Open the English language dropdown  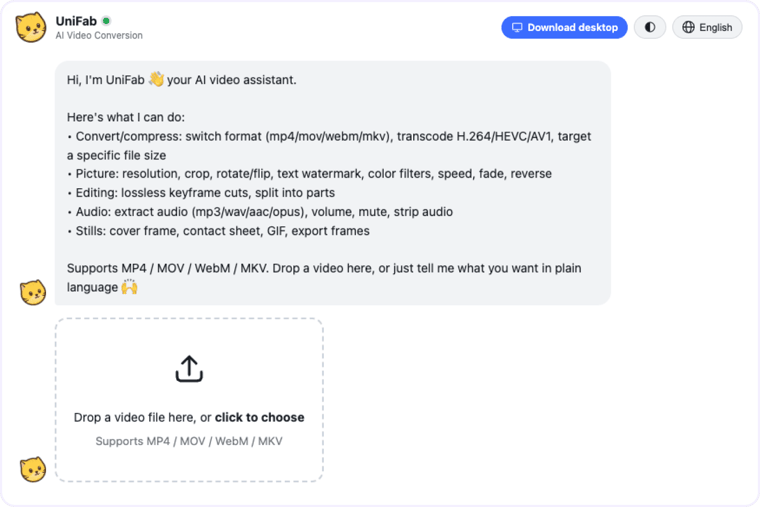point(707,28)
